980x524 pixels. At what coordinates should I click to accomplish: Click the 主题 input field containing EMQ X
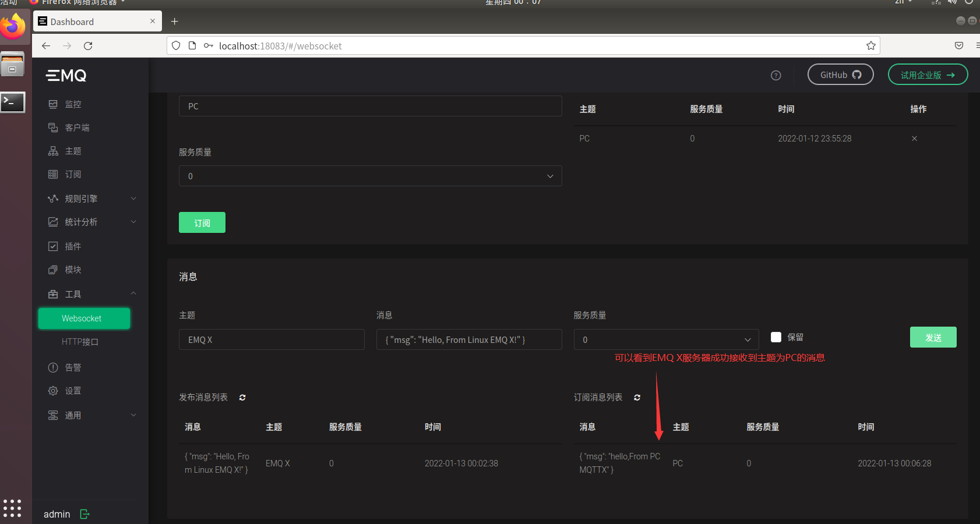point(272,339)
